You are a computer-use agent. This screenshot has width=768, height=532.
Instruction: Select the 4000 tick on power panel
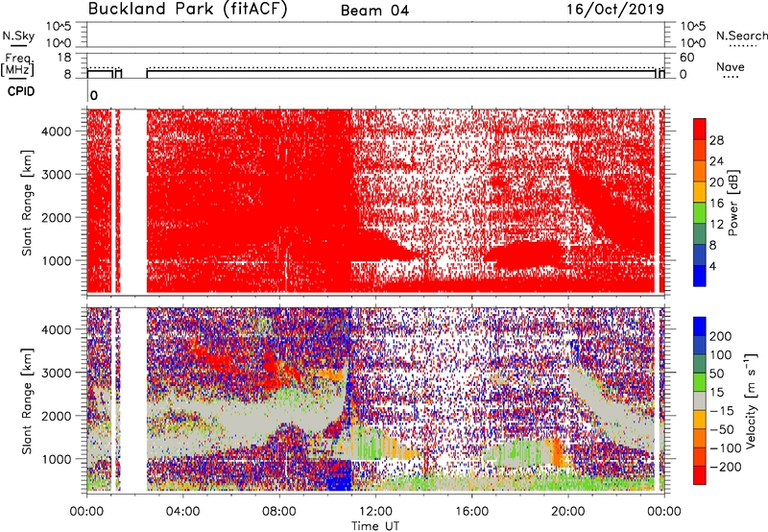(x=57, y=132)
